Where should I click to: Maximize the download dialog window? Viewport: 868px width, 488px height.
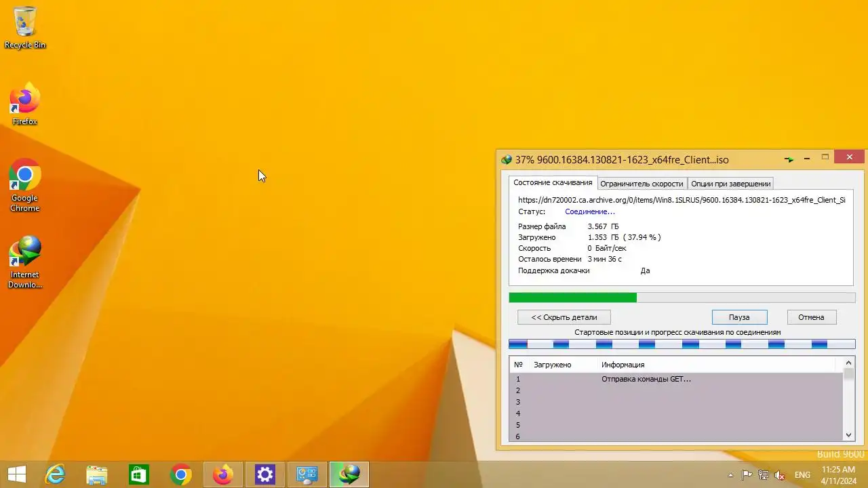[x=825, y=157]
